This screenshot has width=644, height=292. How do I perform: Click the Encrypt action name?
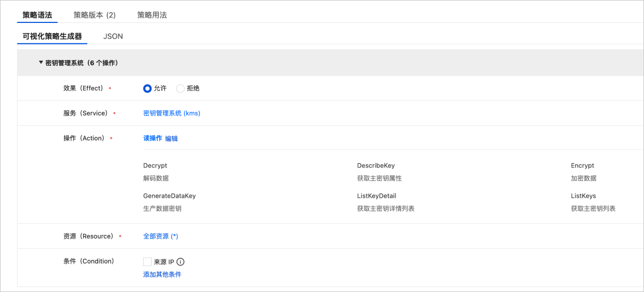(x=582, y=166)
